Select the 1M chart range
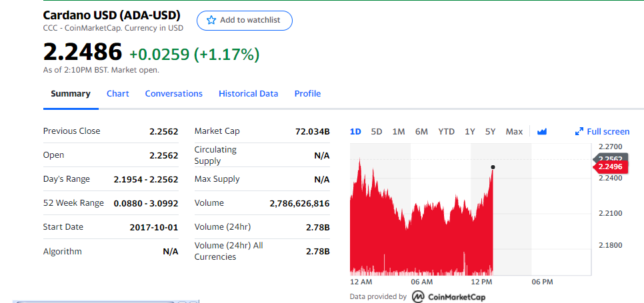This screenshot has width=644, height=303. (x=399, y=132)
